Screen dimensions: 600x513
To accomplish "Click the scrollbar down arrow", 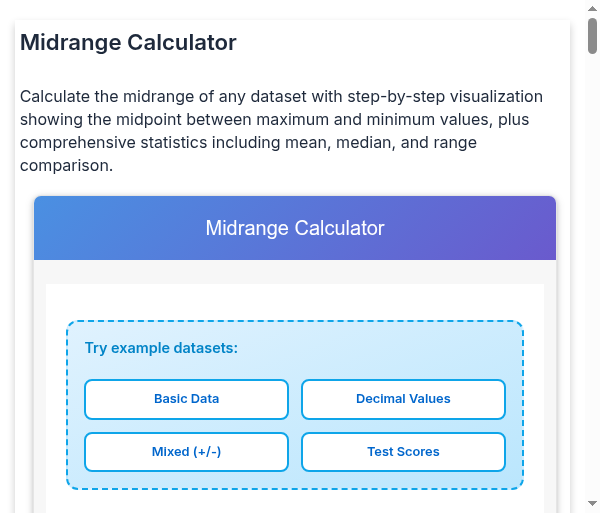I will [592, 504].
